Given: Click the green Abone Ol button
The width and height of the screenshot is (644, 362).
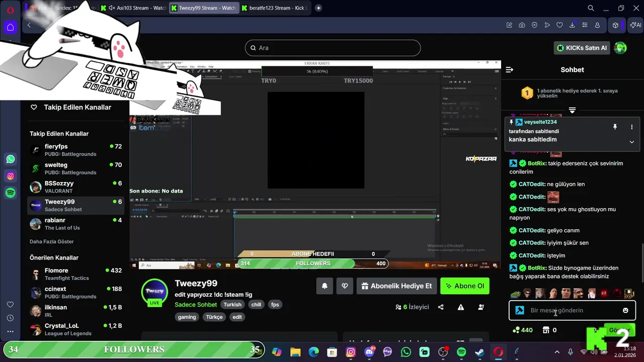Looking at the screenshot, I should pyautogui.click(x=465, y=286).
